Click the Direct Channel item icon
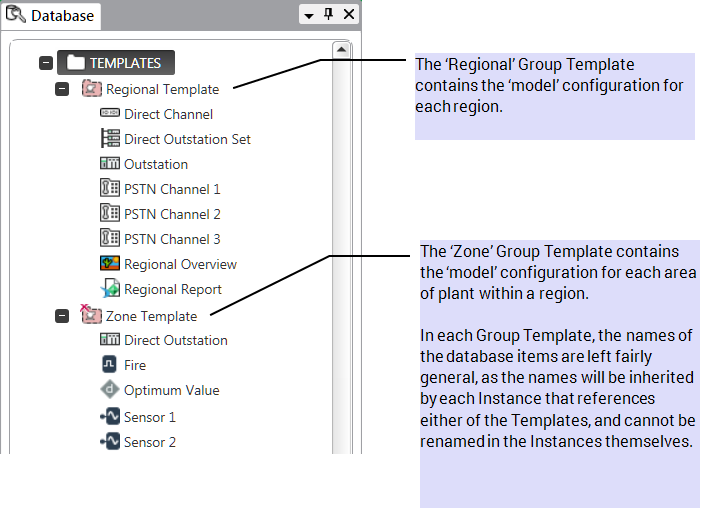 [110, 114]
